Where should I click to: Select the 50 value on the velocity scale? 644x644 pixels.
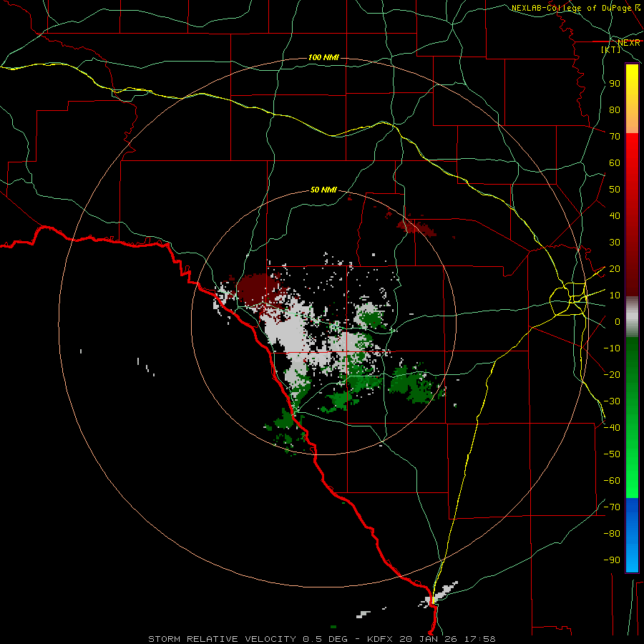coord(615,190)
